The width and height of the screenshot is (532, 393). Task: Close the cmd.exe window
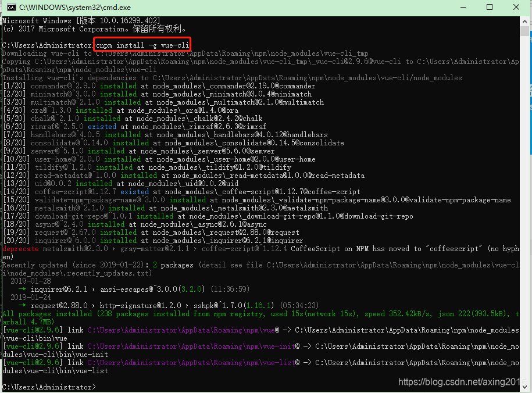pos(516,7)
